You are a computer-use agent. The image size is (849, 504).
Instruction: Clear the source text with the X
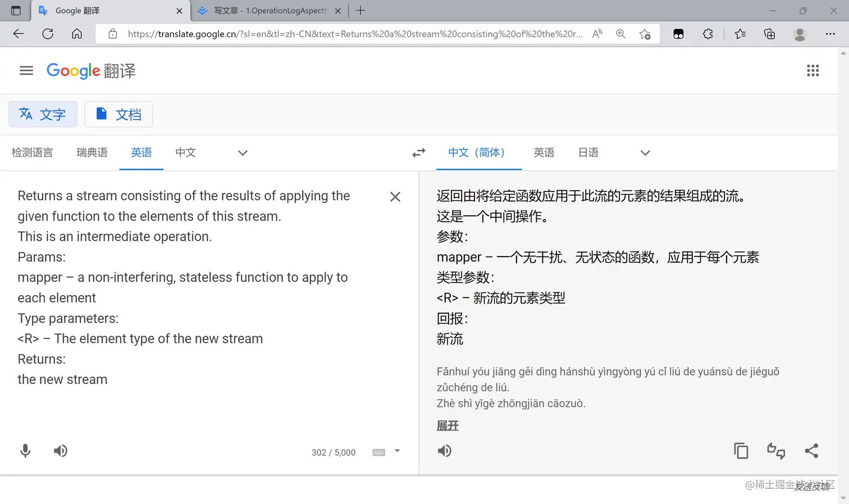coord(395,197)
